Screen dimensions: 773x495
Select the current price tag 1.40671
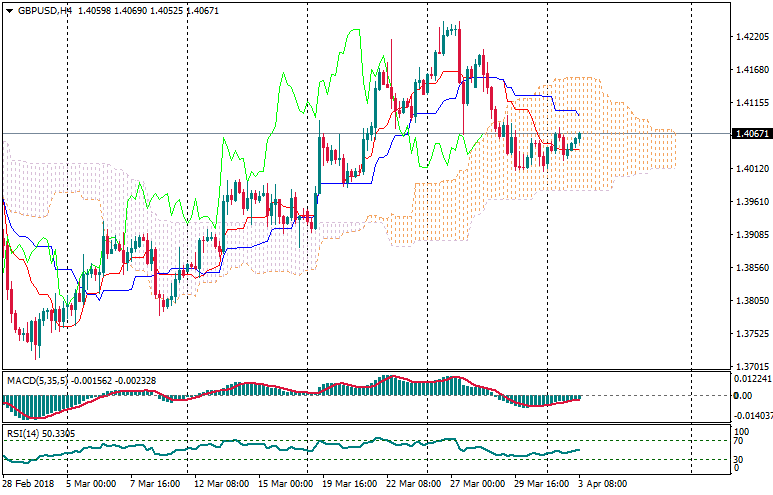tap(750, 133)
